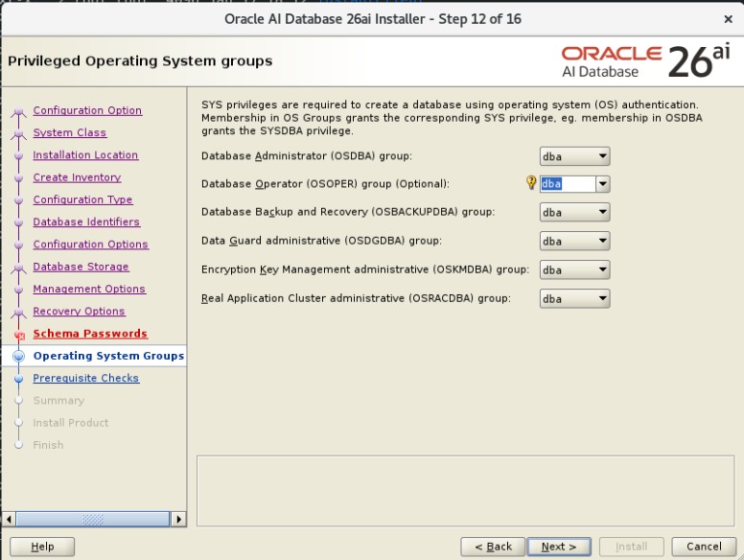Click the sidebar scroll right arrow

[178, 519]
